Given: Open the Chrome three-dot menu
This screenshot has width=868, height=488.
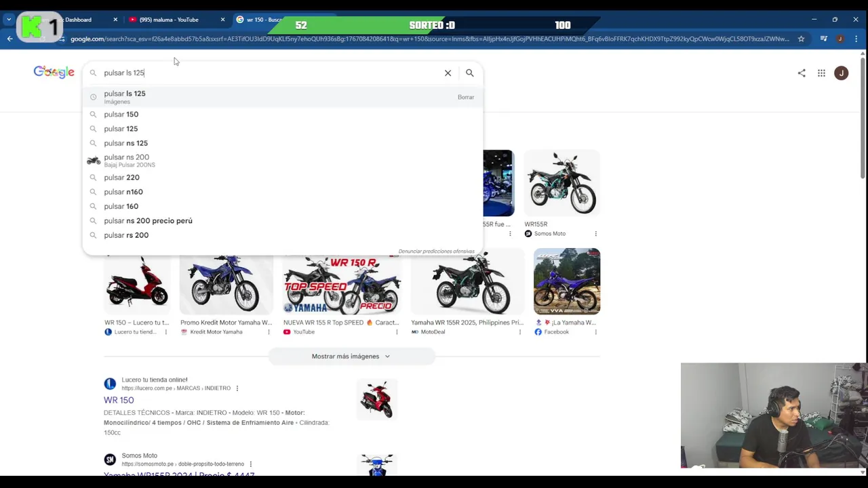Looking at the screenshot, I should [x=856, y=39].
